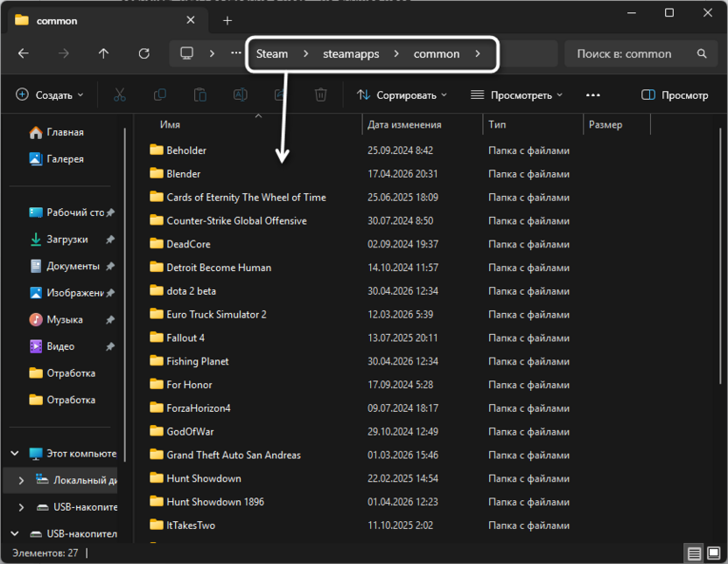The image size is (728, 564).
Task: Click the Delete trash icon
Action: click(x=320, y=95)
